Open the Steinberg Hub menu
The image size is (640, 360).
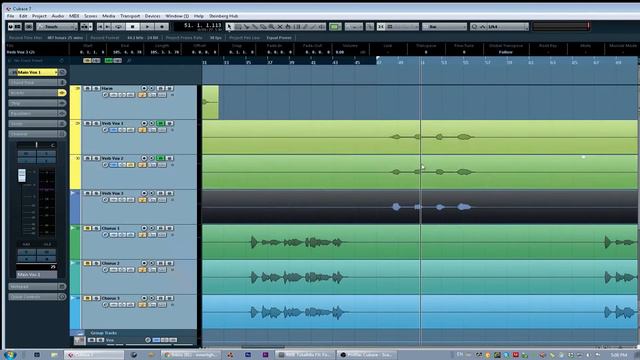click(223, 16)
